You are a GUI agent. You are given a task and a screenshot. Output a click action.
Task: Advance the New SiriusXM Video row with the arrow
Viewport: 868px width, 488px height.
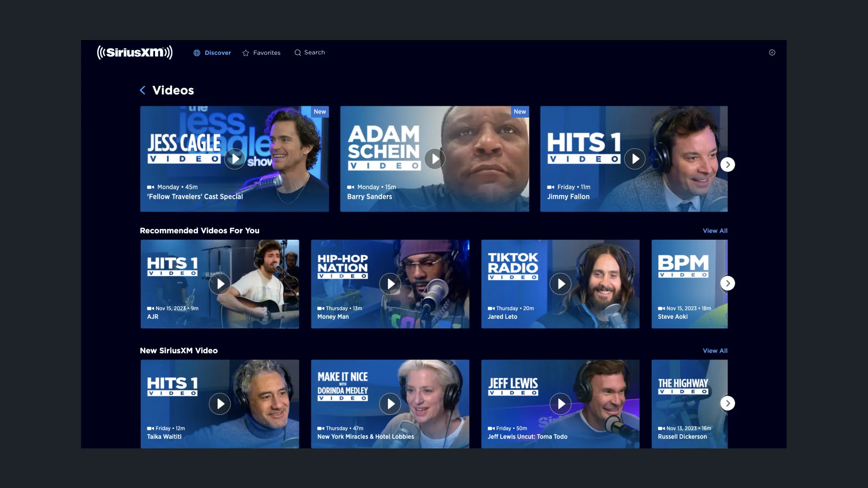point(728,403)
